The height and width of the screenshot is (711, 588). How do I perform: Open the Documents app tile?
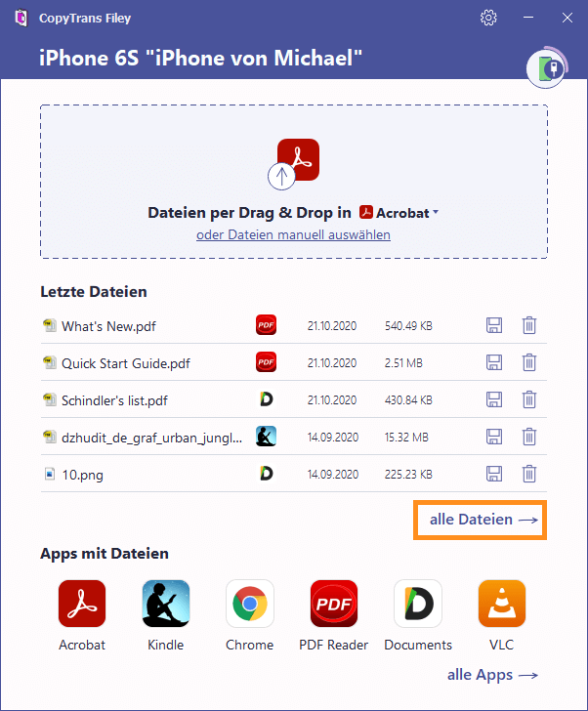(x=418, y=615)
